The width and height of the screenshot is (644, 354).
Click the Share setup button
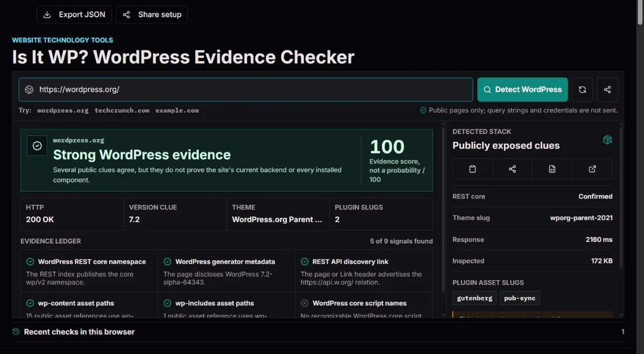click(x=152, y=15)
